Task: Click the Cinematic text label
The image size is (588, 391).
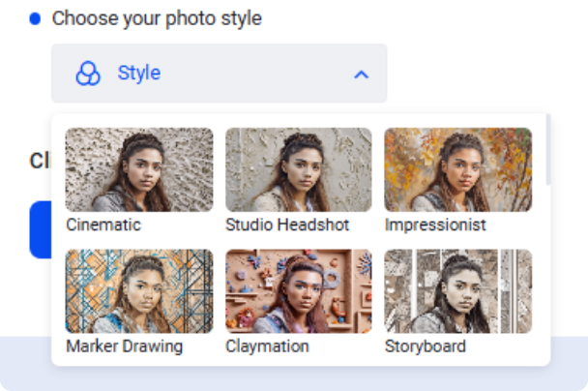Action: point(103,225)
